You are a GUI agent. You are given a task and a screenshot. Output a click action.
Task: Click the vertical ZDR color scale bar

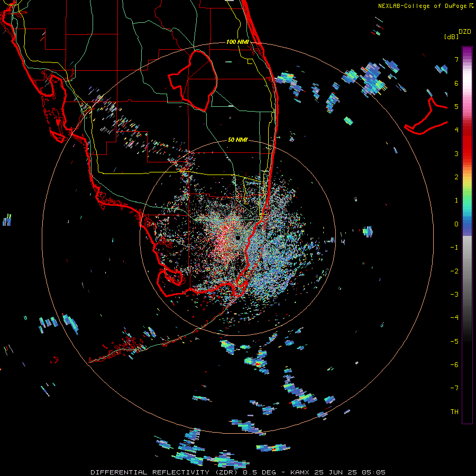coord(467,235)
